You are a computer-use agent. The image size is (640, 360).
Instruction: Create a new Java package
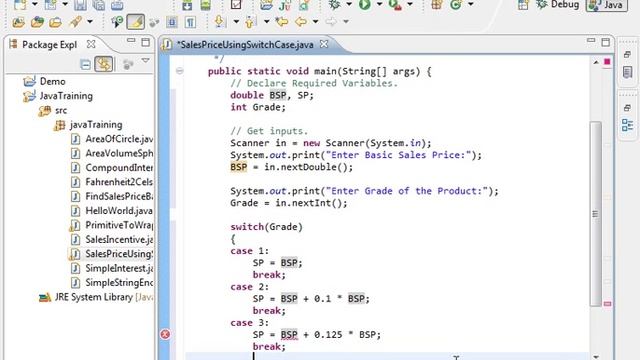pyautogui.click(x=437, y=4)
